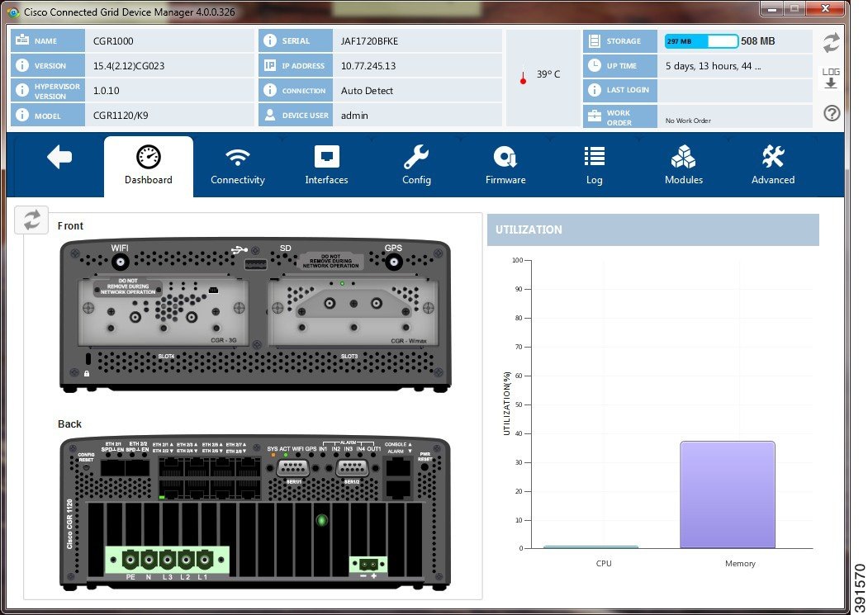This screenshot has width=868, height=615.
Task: Click the Memory utilization bar
Action: click(x=728, y=494)
